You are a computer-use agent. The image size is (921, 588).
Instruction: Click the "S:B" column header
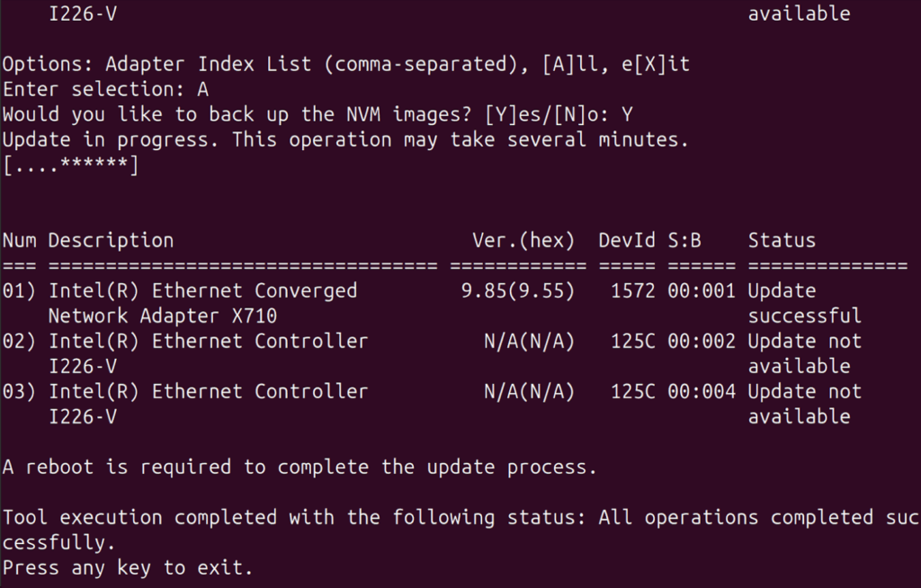coord(684,241)
